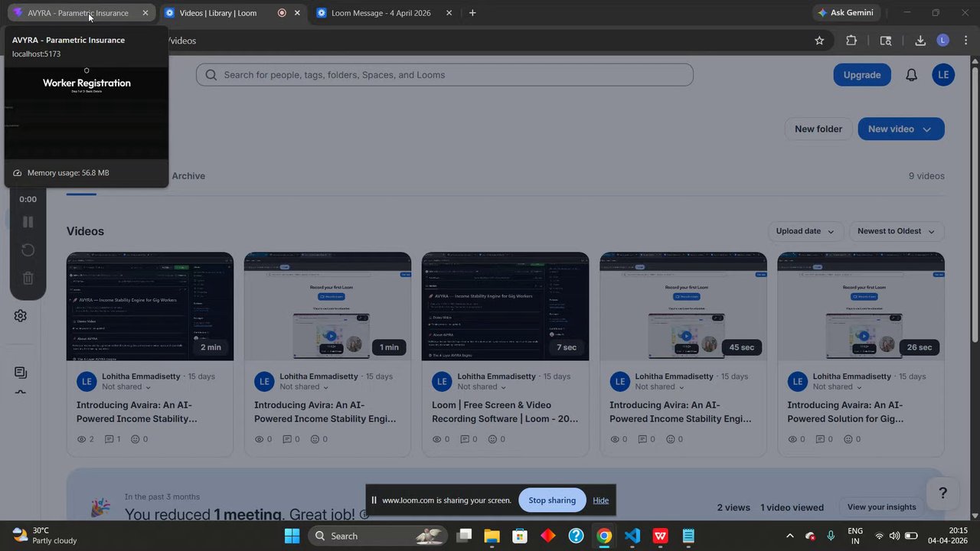Open Not shared dropdown on the 1 min video
Viewport: 980px width, 551px height.
coord(304,387)
